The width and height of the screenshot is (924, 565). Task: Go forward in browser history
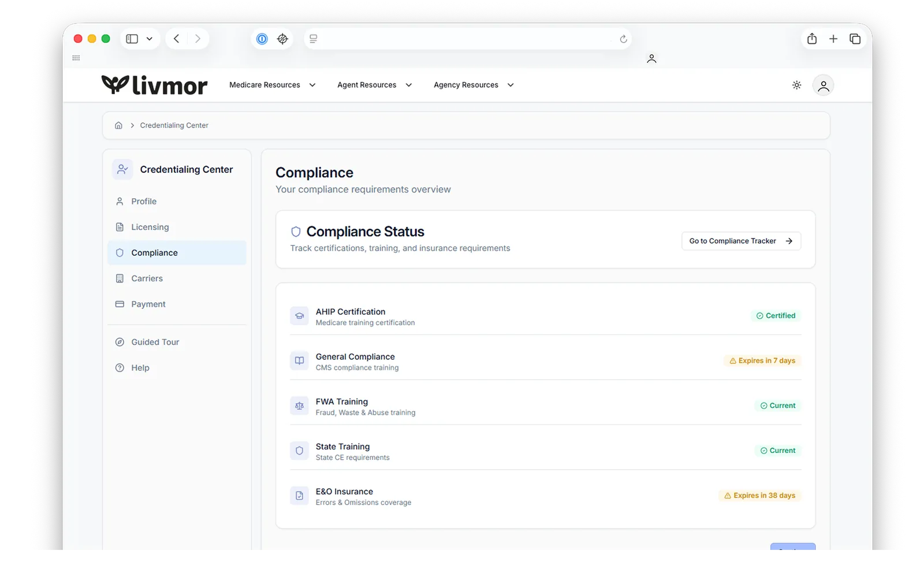198,39
